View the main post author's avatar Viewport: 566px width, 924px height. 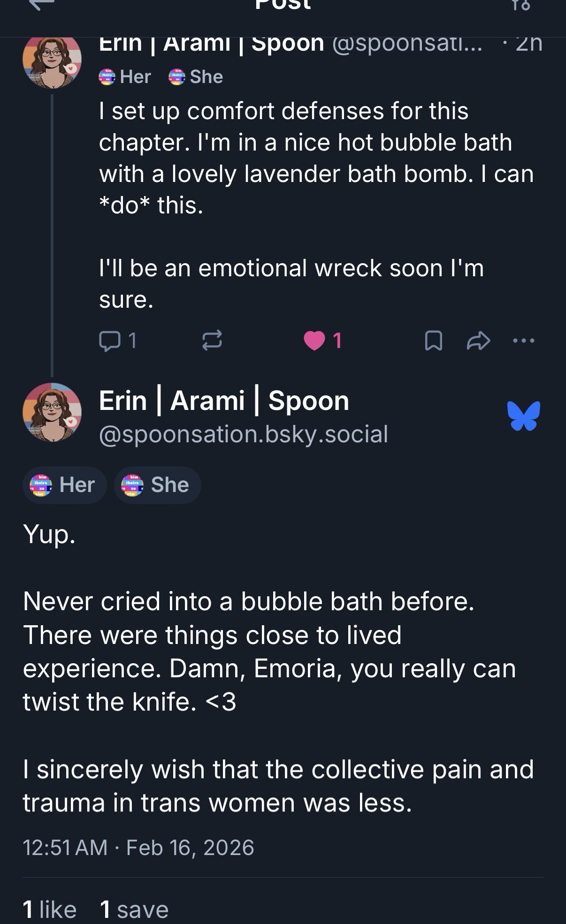tap(52, 413)
